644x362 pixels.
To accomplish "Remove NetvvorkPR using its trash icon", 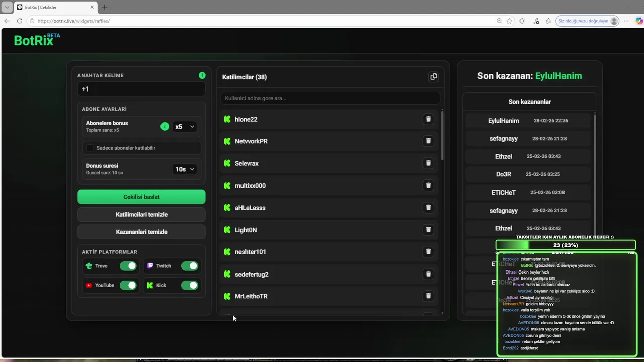I will tap(428, 141).
